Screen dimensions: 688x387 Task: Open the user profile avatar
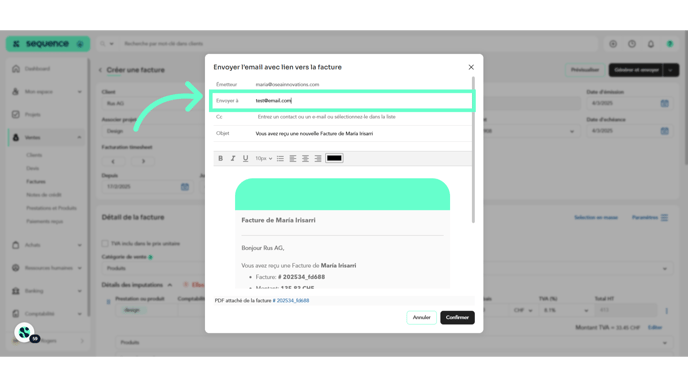[670, 44]
